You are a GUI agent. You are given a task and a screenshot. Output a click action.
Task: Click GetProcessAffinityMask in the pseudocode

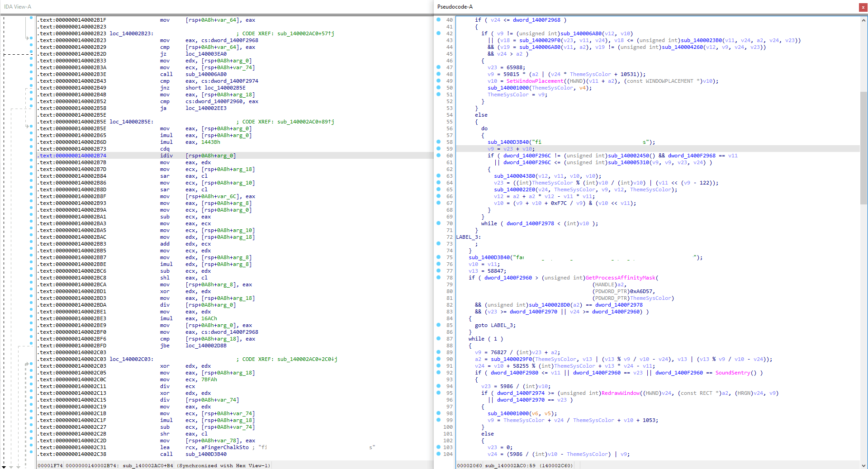click(x=620, y=278)
